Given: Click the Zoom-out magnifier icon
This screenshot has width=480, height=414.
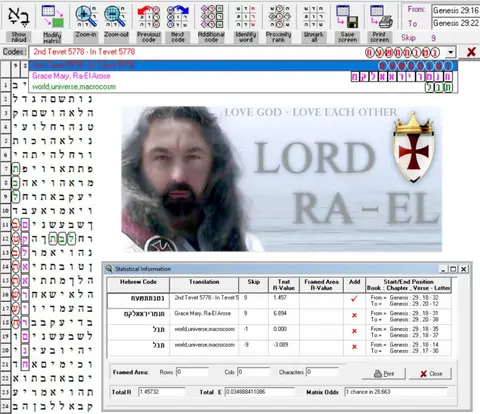Looking at the screenshot, I should pyautogui.click(x=115, y=16).
